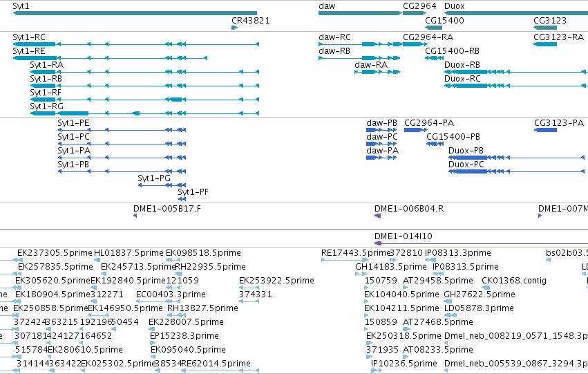This screenshot has height=374, width=588.
Task: Click EST HL01837.5prime
Action: tap(97, 260)
